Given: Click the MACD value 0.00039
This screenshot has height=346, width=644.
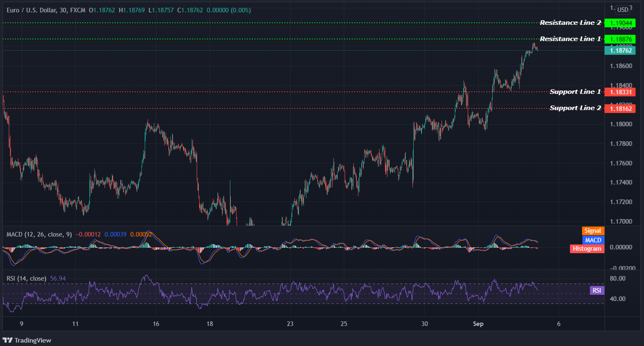Looking at the screenshot, I should pos(116,234).
